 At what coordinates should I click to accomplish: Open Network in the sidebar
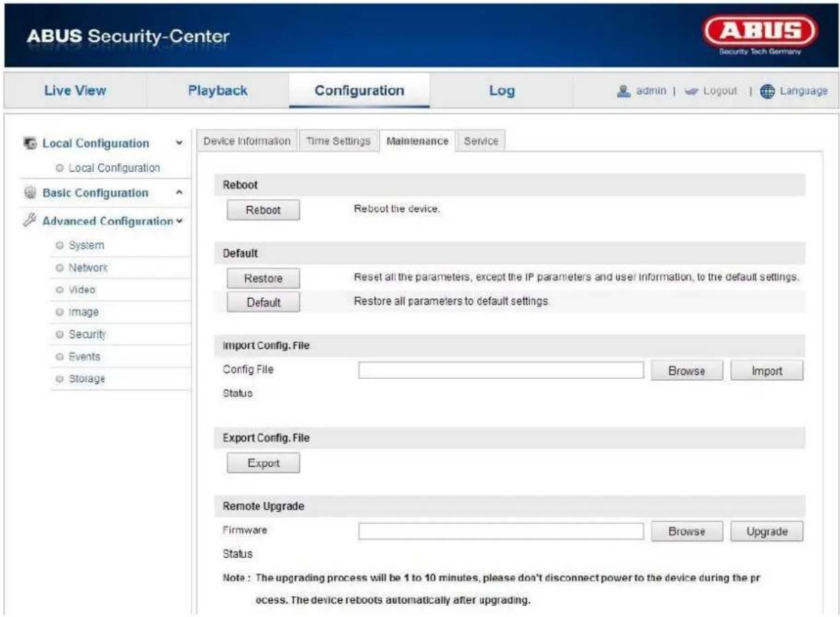click(88, 267)
